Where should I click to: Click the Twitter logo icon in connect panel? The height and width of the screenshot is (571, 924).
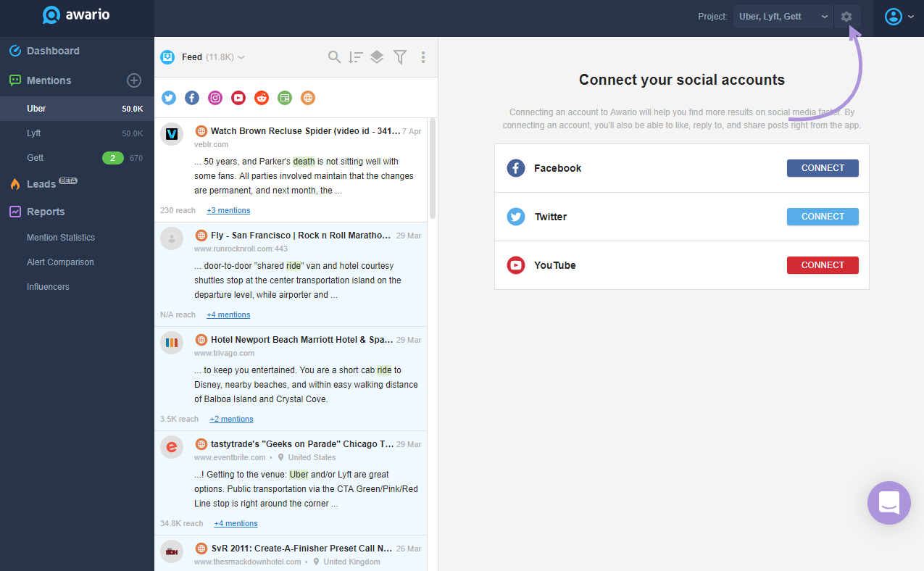click(x=516, y=217)
